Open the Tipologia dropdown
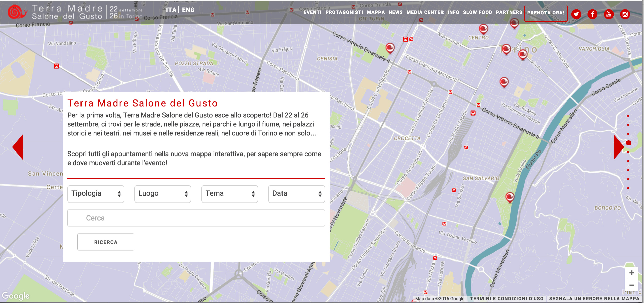The image size is (644, 303). (x=96, y=194)
